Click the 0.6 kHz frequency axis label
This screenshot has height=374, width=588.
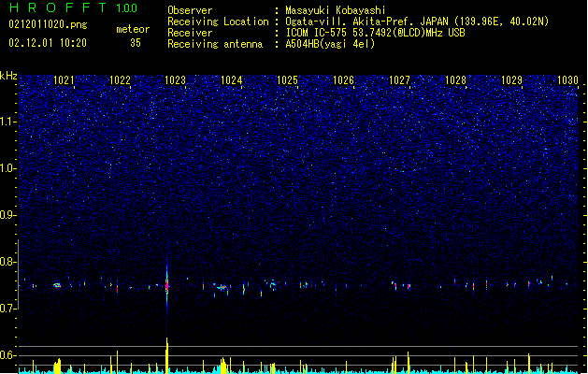pyautogui.click(x=8, y=355)
